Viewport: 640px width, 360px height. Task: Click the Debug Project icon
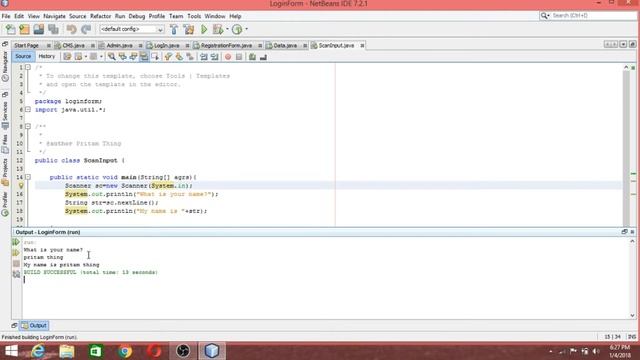(x=218, y=29)
